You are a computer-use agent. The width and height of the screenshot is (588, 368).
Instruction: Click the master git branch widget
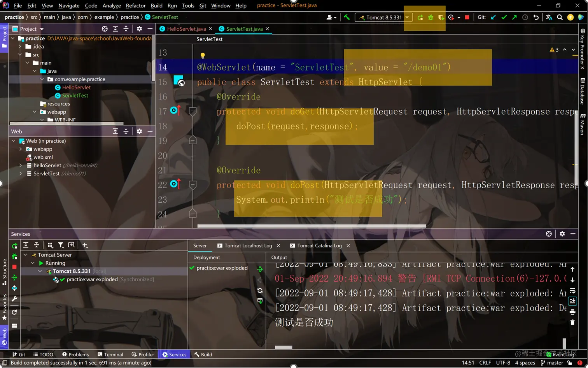click(551, 363)
